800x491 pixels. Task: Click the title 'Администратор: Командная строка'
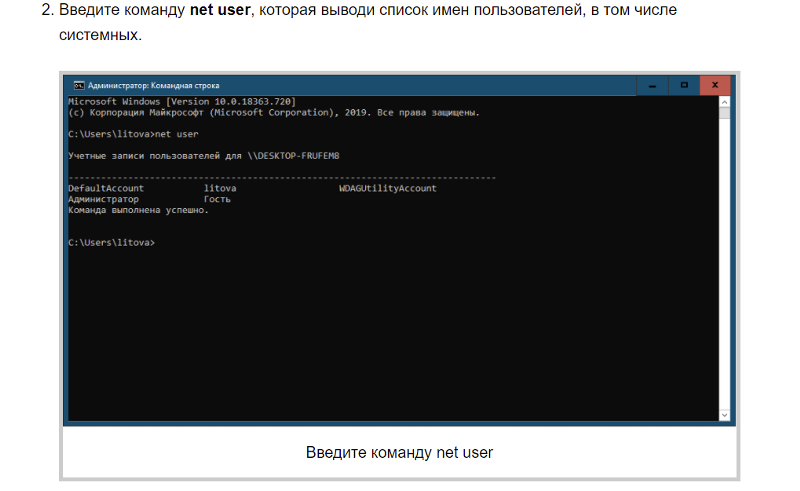tap(154, 86)
